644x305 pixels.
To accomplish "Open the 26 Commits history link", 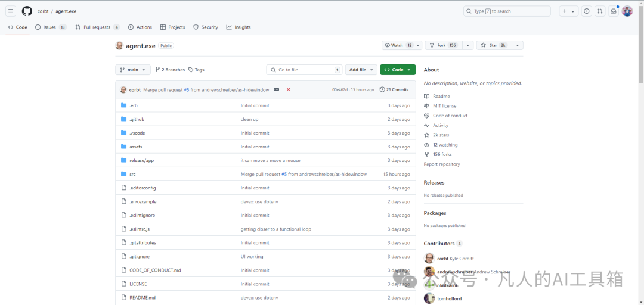I will (394, 89).
